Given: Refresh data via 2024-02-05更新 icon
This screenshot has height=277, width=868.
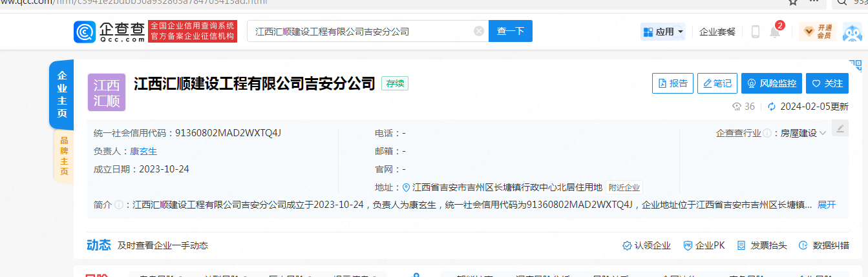Looking at the screenshot, I should coord(771,107).
